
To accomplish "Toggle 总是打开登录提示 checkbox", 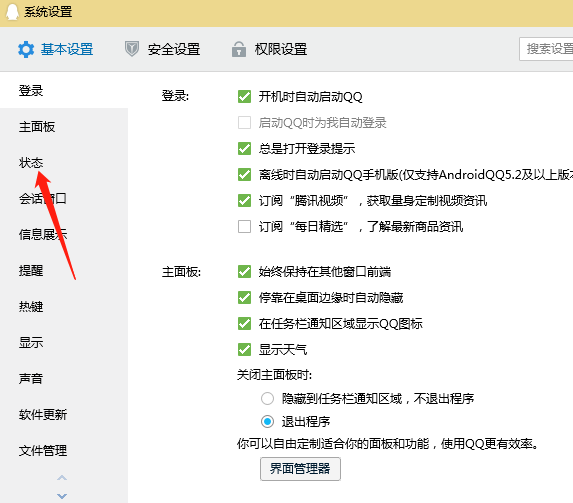I will 244,148.
